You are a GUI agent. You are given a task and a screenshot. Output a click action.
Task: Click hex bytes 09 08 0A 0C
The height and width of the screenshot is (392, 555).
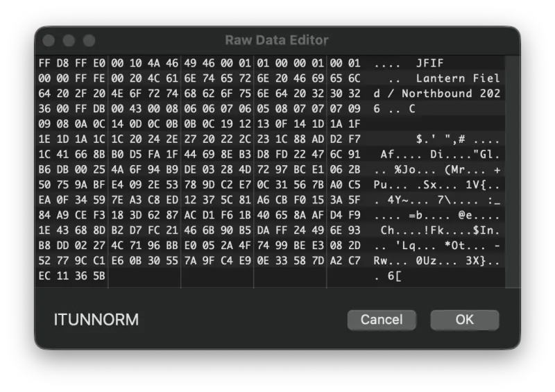point(72,124)
